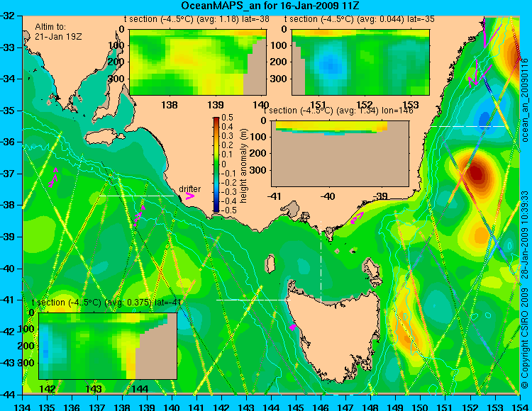Click the 'ocean_an_20090116' vertical filename text

pyautogui.click(x=525, y=100)
